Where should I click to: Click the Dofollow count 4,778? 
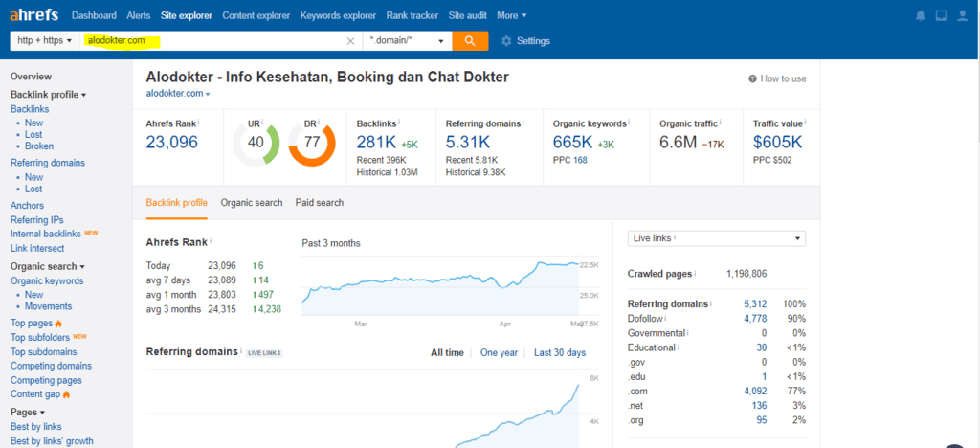click(x=755, y=319)
